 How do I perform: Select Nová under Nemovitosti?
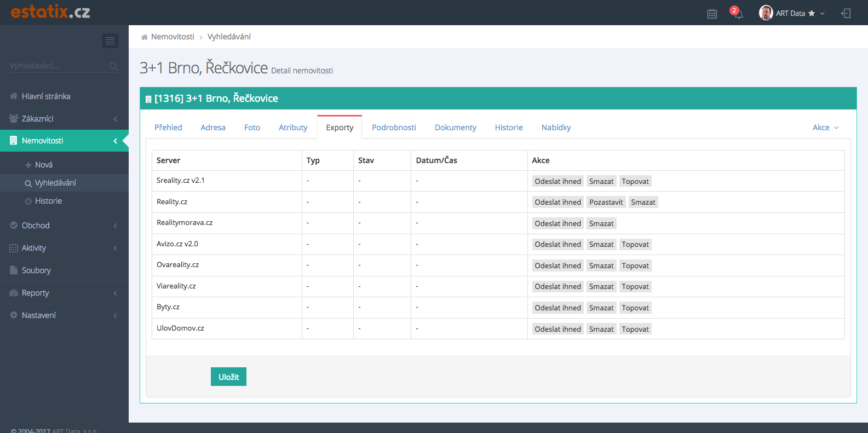(x=64, y=165)
